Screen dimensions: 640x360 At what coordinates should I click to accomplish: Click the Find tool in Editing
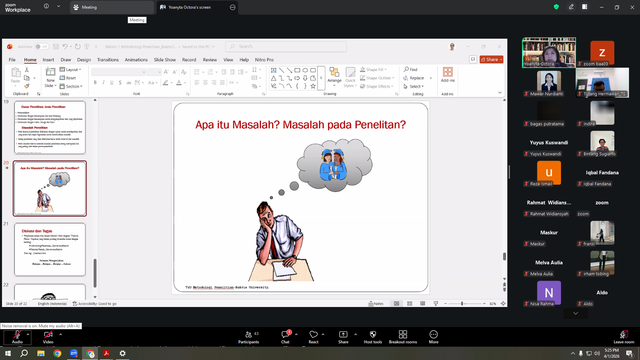tap(411, 69)
